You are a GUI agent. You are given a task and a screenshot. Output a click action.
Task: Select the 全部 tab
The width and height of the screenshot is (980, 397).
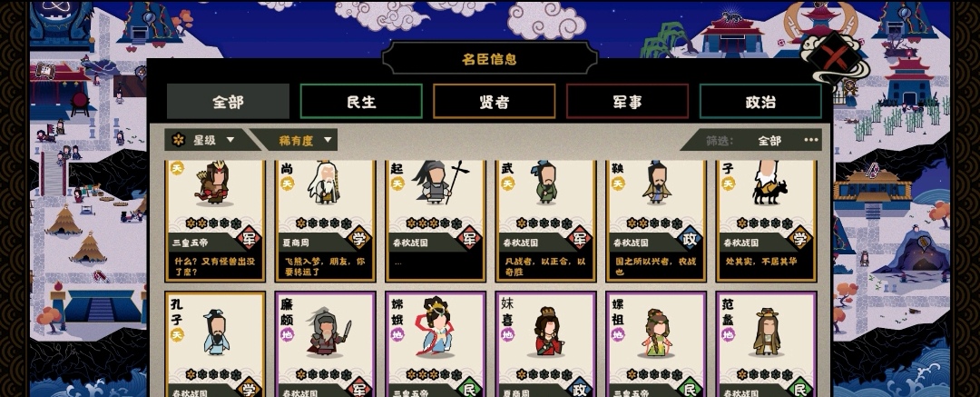pos(228,102)
